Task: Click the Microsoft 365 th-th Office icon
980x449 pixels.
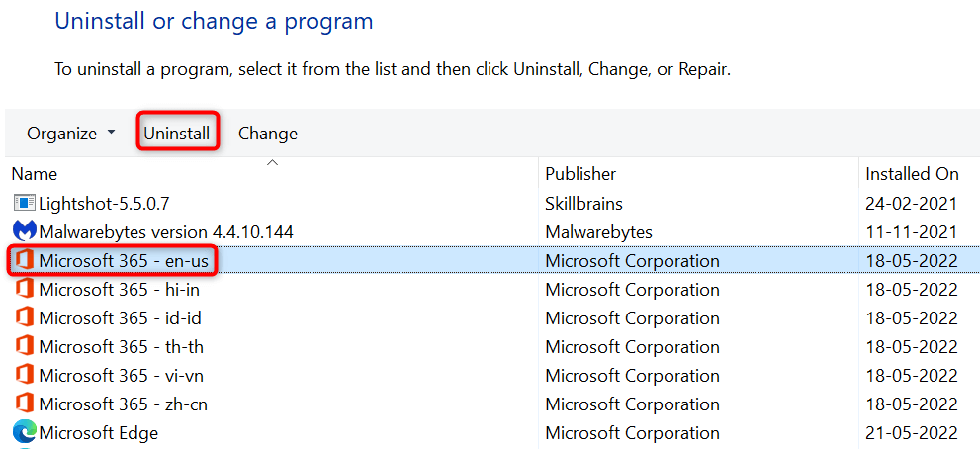Action: 25,347
